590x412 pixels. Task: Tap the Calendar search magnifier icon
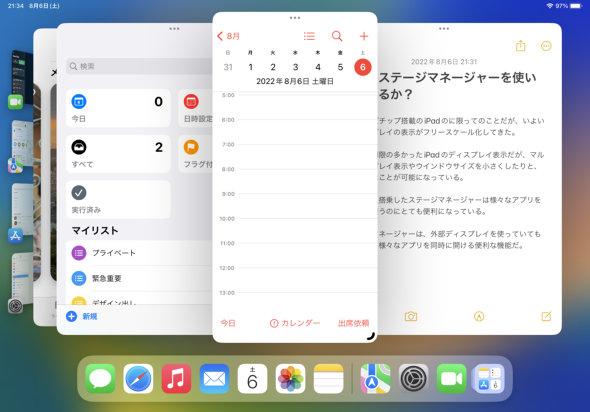[x=337, y=36]
